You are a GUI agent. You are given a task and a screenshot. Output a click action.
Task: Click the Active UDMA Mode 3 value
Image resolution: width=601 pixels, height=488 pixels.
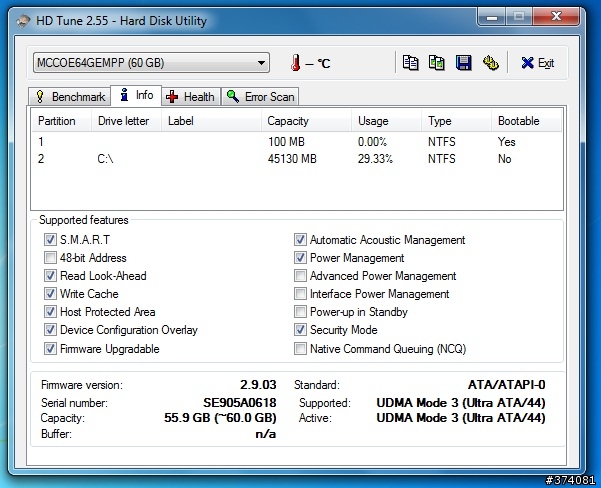click(461, 417)
